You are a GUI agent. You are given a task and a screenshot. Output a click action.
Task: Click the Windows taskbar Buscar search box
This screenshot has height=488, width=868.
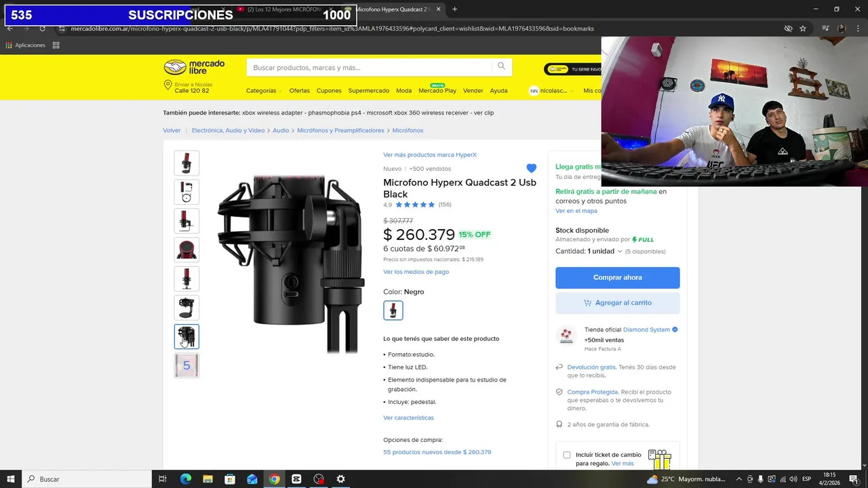pos(87,479)
